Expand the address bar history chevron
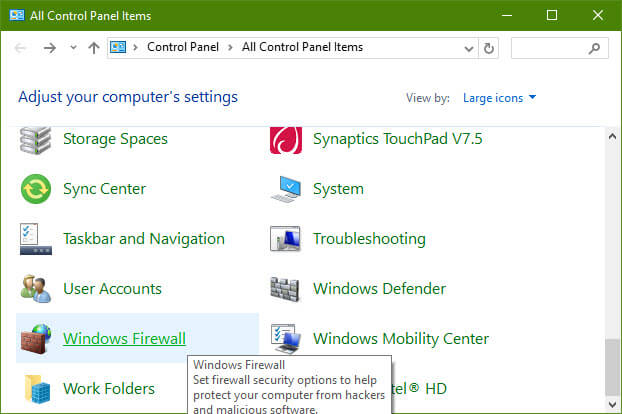 (x=469, y=48)
